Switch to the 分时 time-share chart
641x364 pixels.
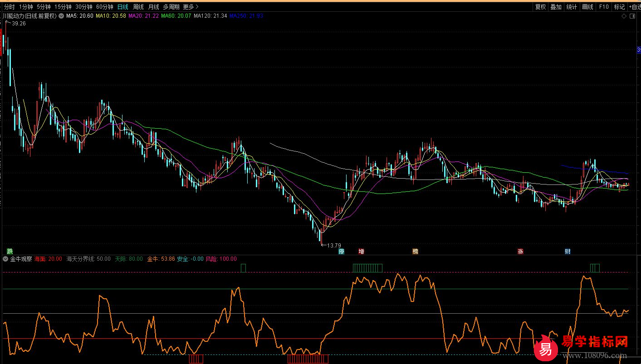pyautogui.click(x=9, y=7)
